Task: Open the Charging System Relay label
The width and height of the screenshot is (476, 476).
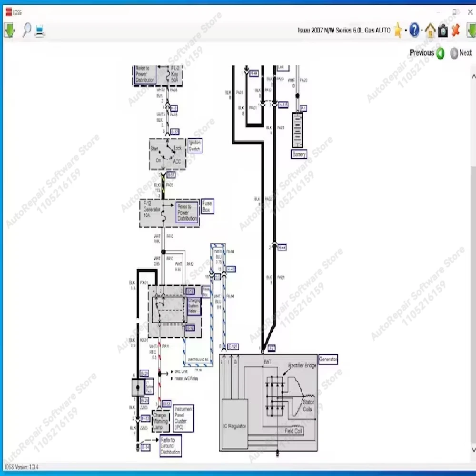Action: coord(194,306)
